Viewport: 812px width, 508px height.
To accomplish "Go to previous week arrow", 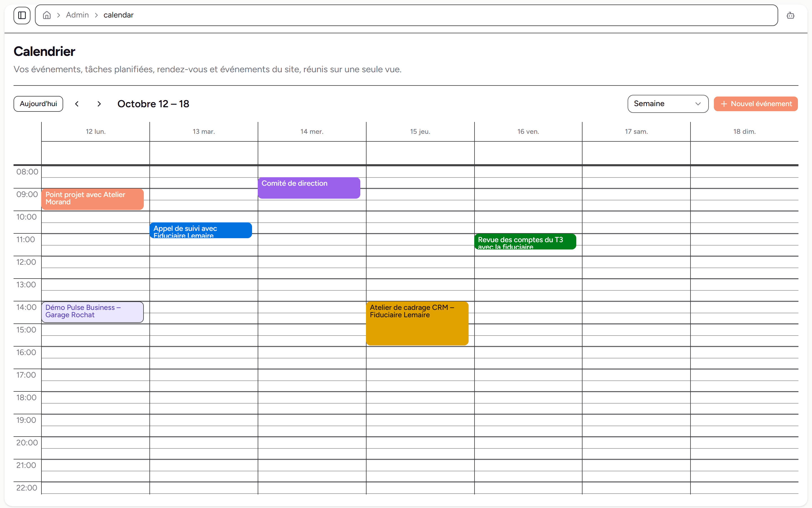I will coord(77,104).
